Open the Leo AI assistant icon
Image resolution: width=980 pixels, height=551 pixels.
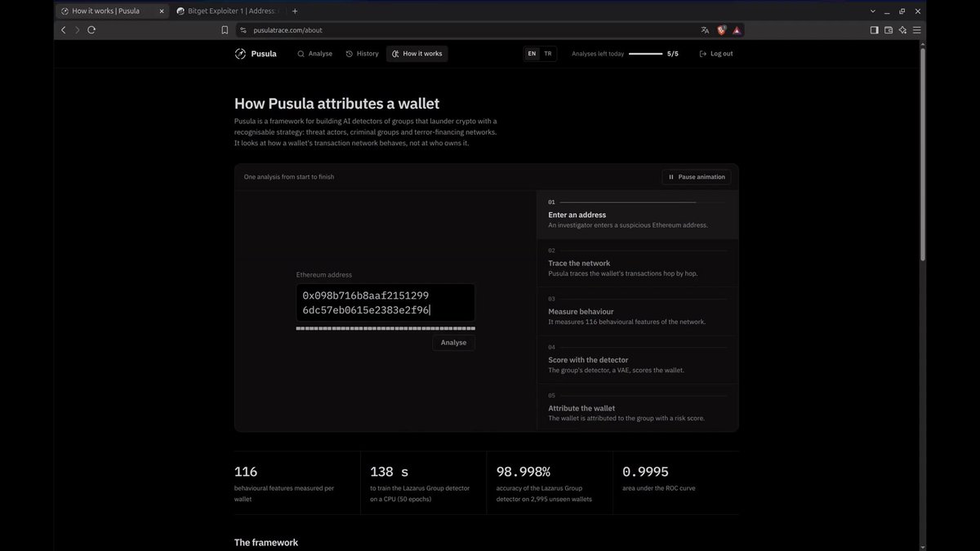(x=902, y=30)
